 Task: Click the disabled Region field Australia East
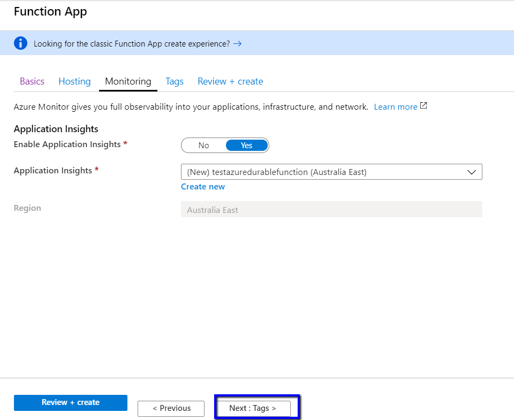pyautogui.click(x=331, y=210)
